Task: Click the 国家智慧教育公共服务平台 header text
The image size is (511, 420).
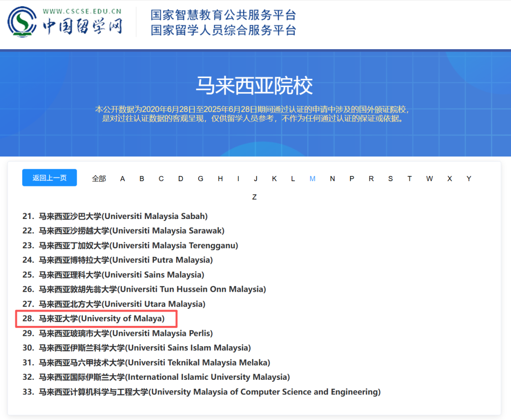Action: (223, 15)
